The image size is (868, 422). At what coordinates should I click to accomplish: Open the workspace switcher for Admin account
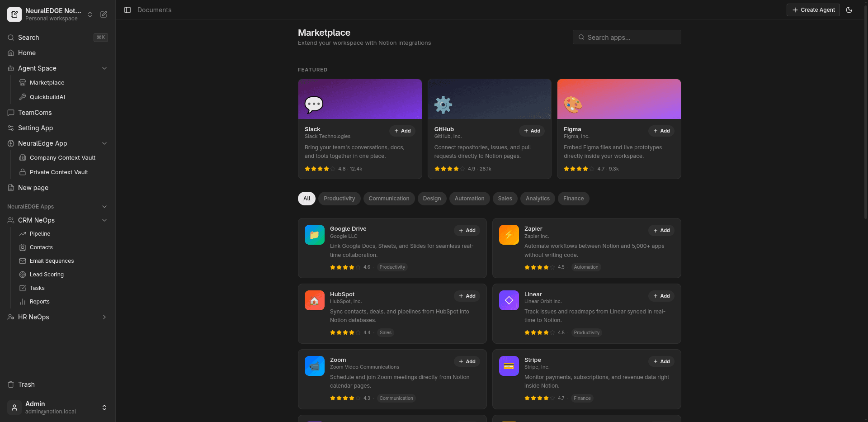coord(104,408)
